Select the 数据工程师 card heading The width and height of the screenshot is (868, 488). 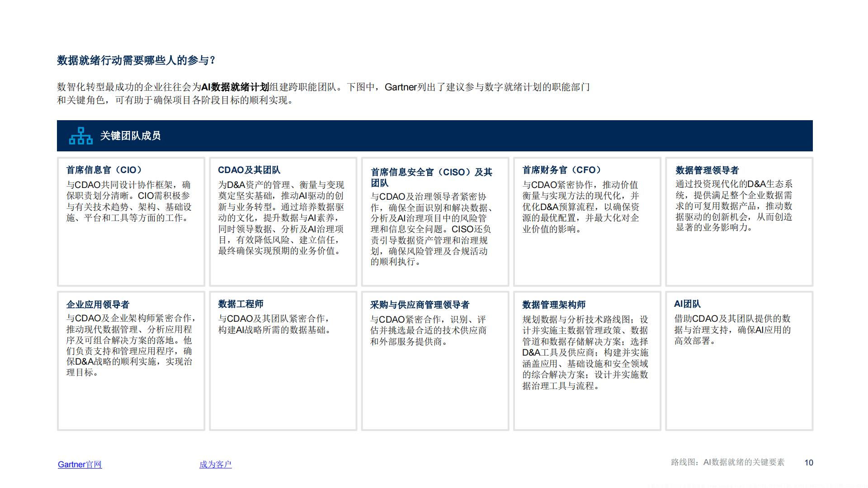pos(241,304)
